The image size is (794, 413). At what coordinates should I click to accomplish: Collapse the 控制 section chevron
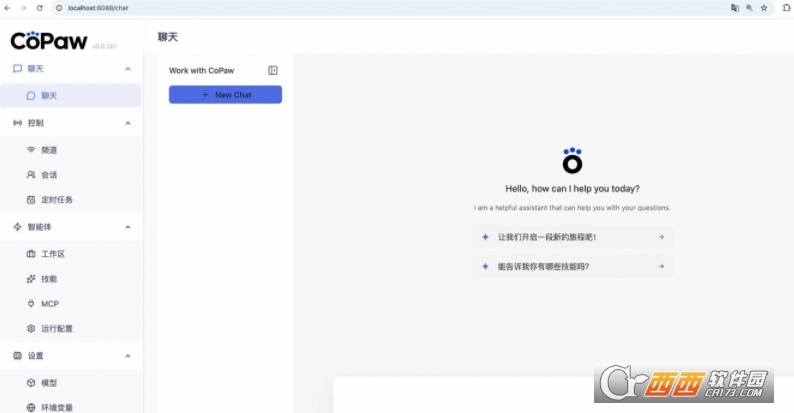[127, 123]
